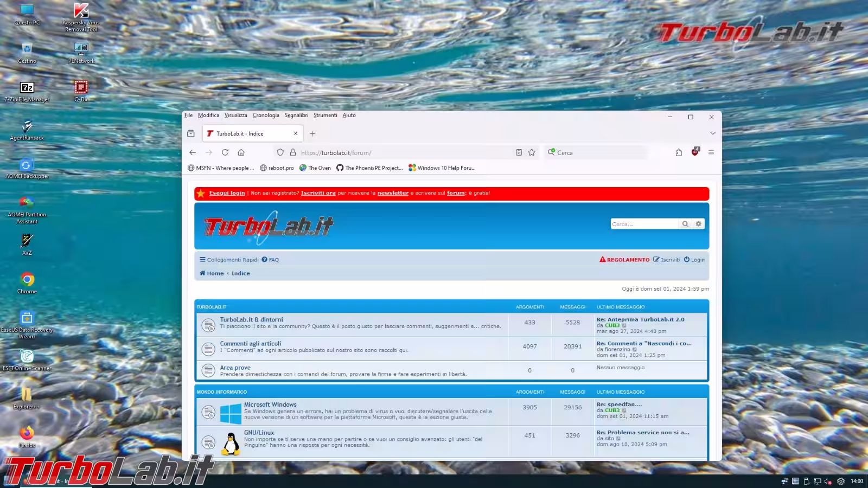Open the MSFN bookmark
Screen dimensions: 868x488
tap(221, 168)
